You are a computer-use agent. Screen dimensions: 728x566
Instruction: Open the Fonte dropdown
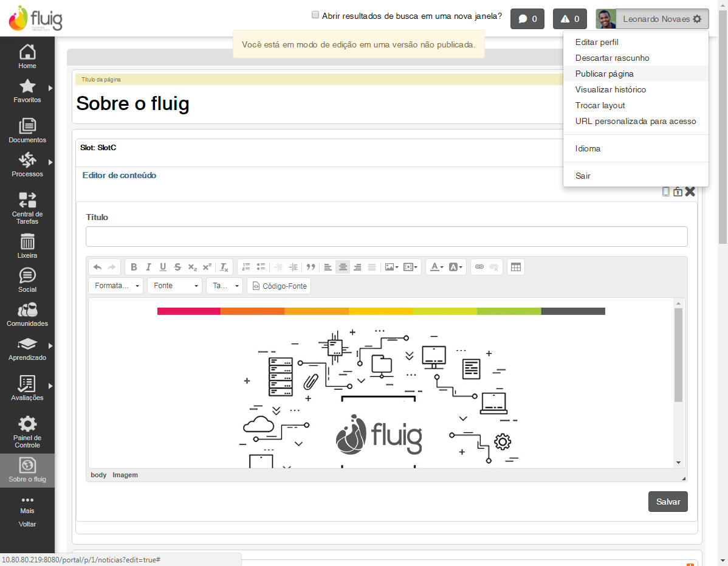point(174,286)
